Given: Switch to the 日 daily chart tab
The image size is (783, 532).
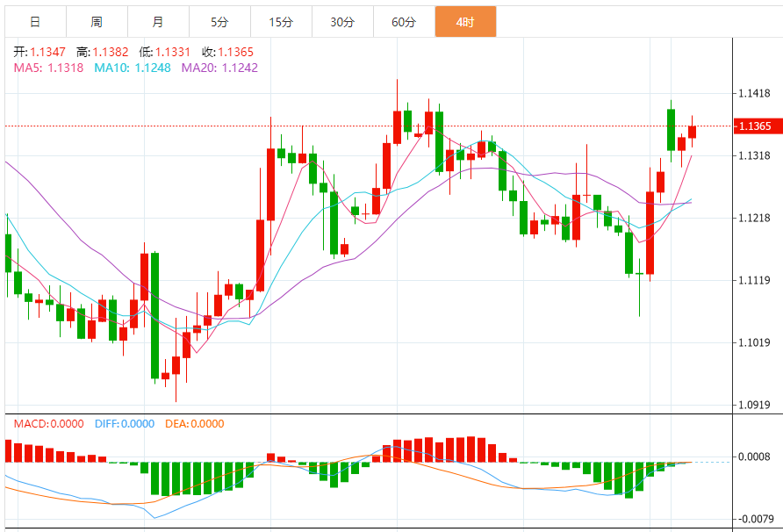Looking at the screenshot, I should tap(35, 22).
